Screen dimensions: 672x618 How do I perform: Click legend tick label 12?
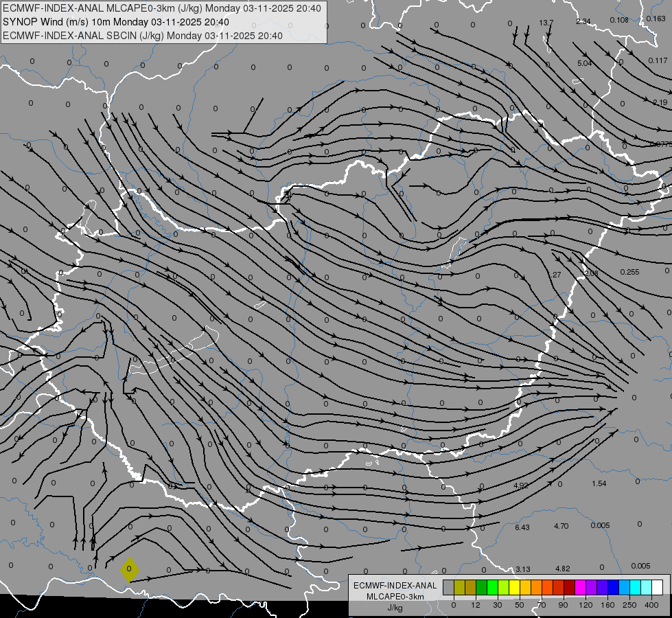(475, 605)
